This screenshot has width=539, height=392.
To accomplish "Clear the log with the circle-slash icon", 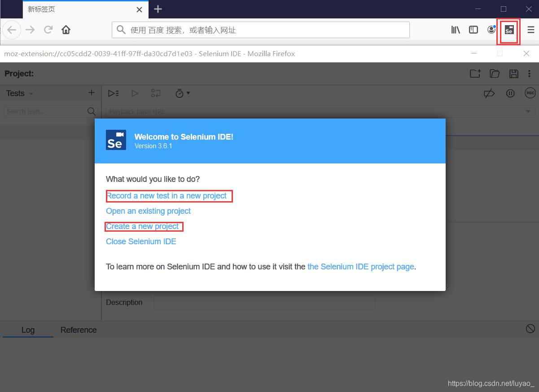I will point(530,329).
